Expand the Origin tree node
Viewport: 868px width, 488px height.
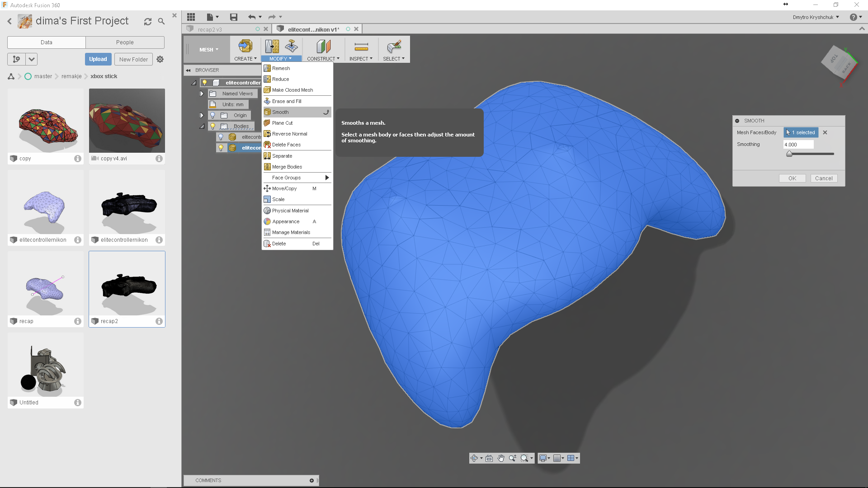202,115
